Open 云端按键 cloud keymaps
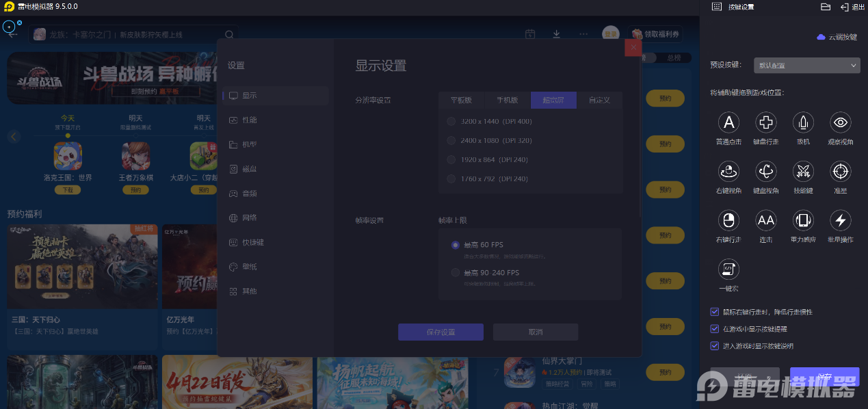The image size is (868, 409). click(x=837, y=37)
